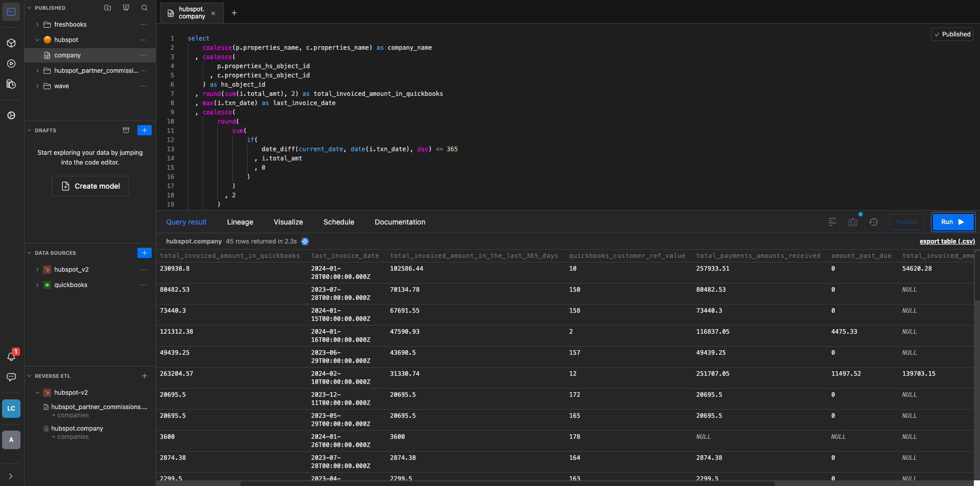Open the documents icon in left sidebar
This screenshot has height=486, width=980.
pos(11,84)
